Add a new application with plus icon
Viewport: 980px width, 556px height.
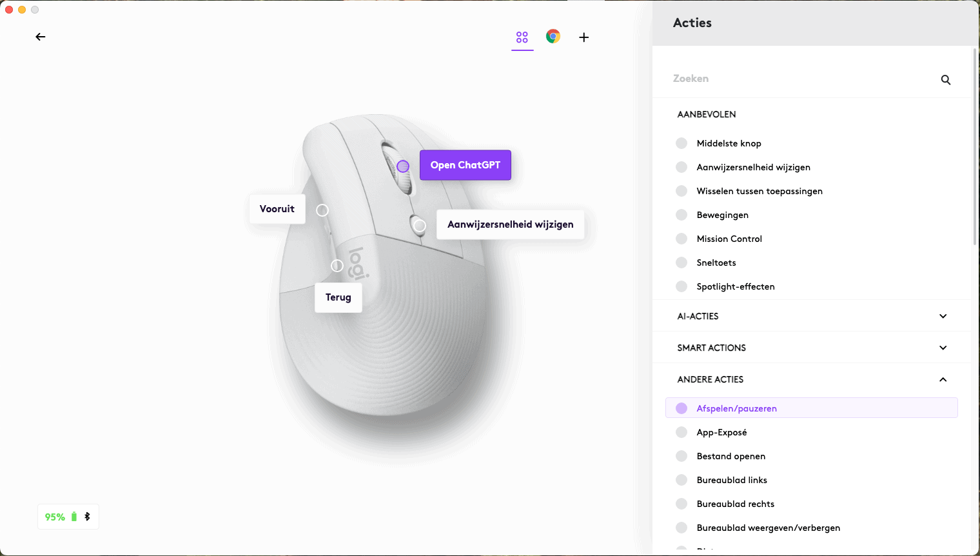coord(584,37)
